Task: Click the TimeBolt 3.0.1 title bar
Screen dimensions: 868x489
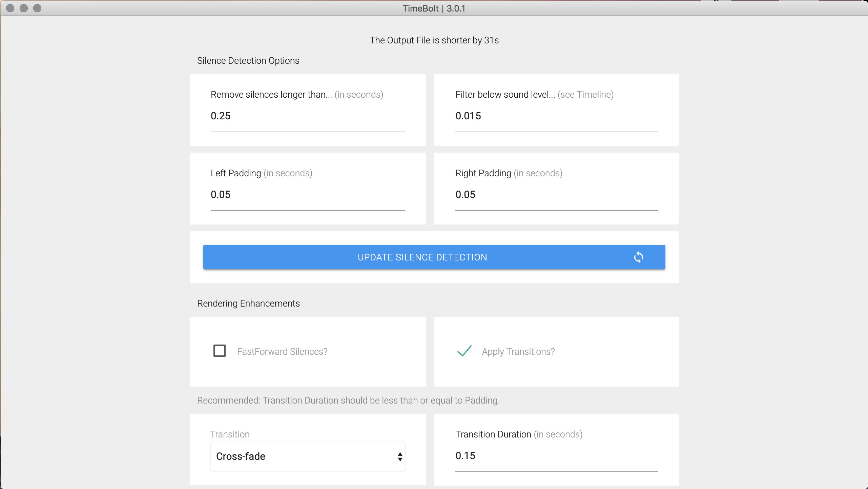Action: (434, 8)
